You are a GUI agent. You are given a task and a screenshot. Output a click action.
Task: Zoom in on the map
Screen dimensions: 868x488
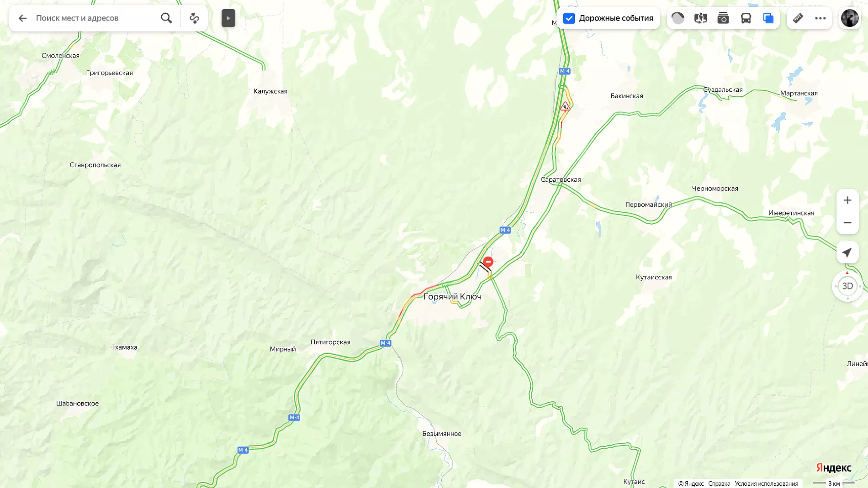[847, 200]
